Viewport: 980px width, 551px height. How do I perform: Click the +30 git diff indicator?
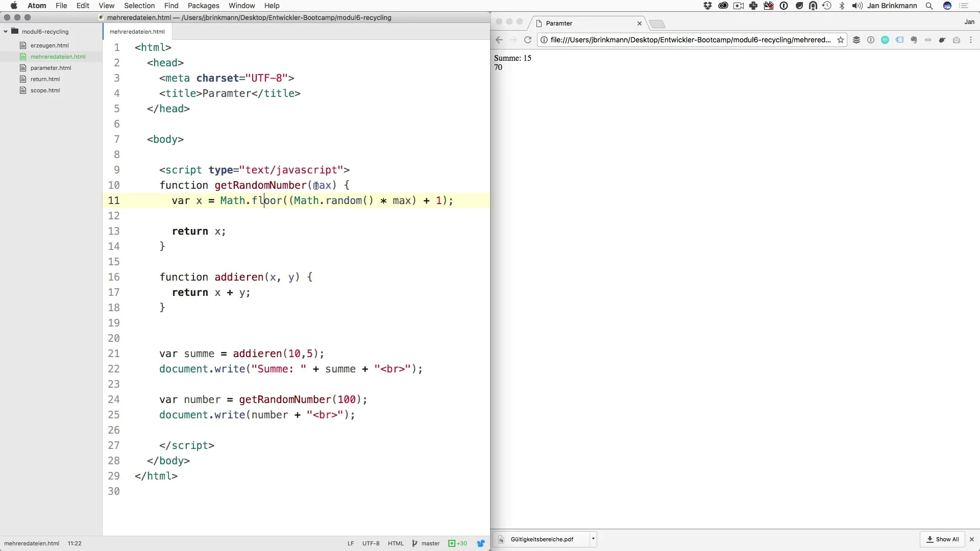pos(458,543)
